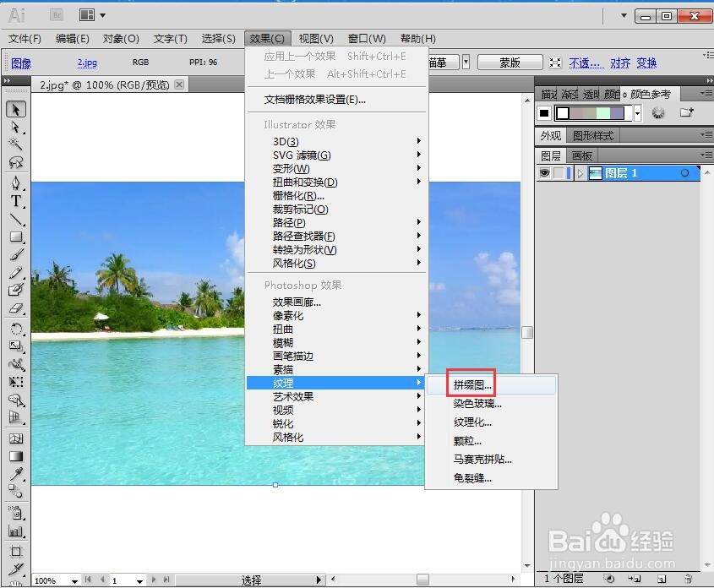Viewport: 714px width, 588px height.
Task: Open Adobe Bridge with Br icon
Action: (57, 15)
